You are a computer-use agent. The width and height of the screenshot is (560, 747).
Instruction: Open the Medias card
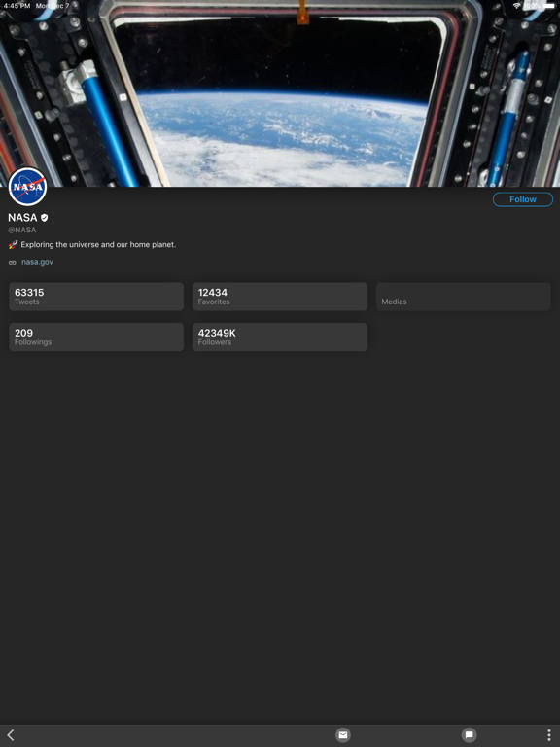(x=464, y=297)
